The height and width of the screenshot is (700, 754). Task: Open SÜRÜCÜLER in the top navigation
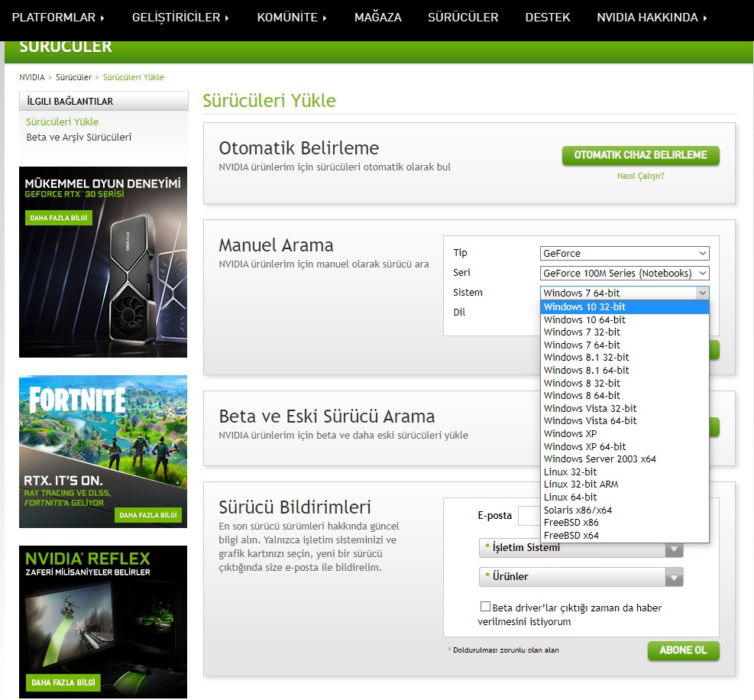tap(463, 18)
